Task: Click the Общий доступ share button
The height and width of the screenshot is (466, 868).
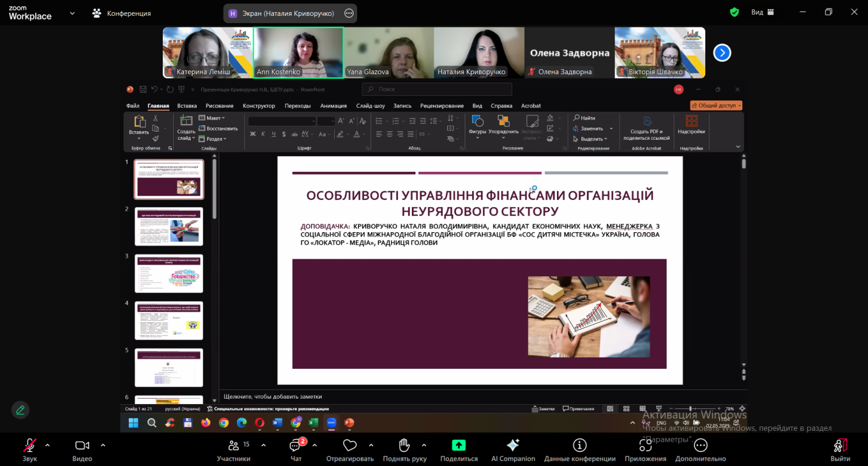Action: pos(716,105)
